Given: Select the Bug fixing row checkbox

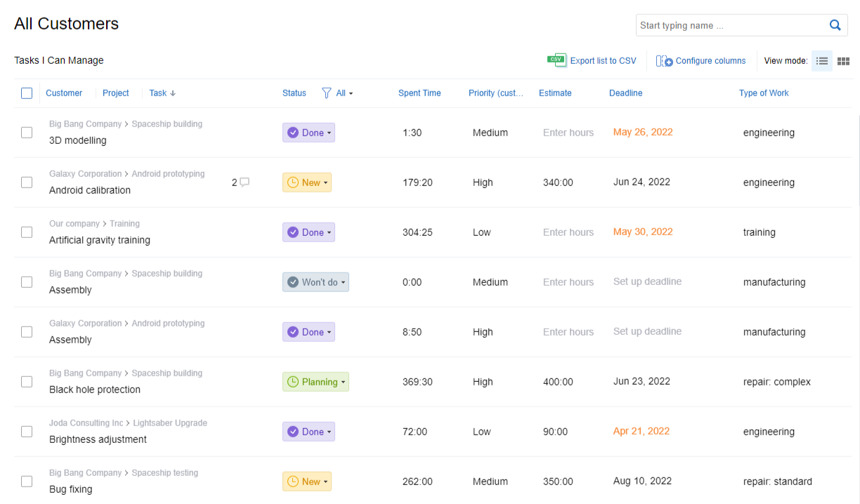Looking at the screenshot, I should pyautogui.click(x=27, y=482).
